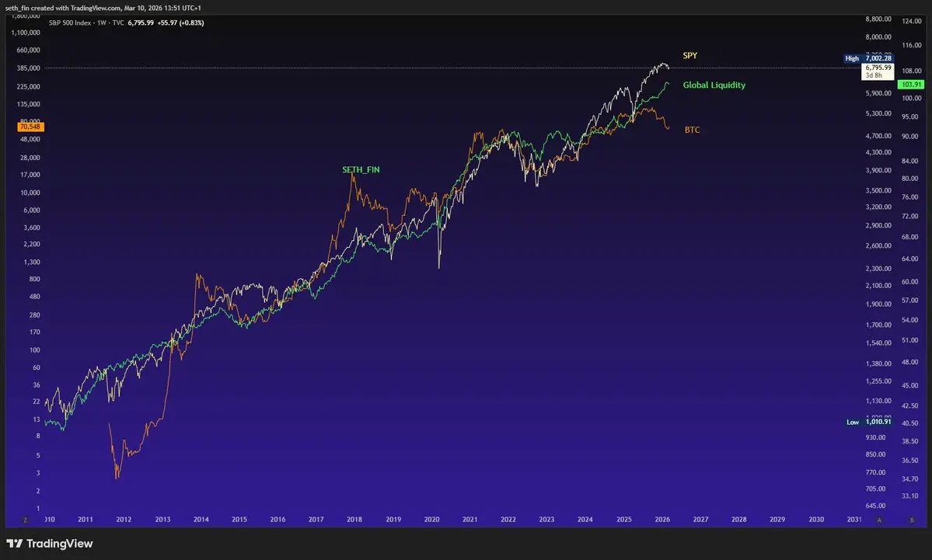Click 8,800.00 on the right price scale
The image size is (932, 560).
(x=878, y=19)
